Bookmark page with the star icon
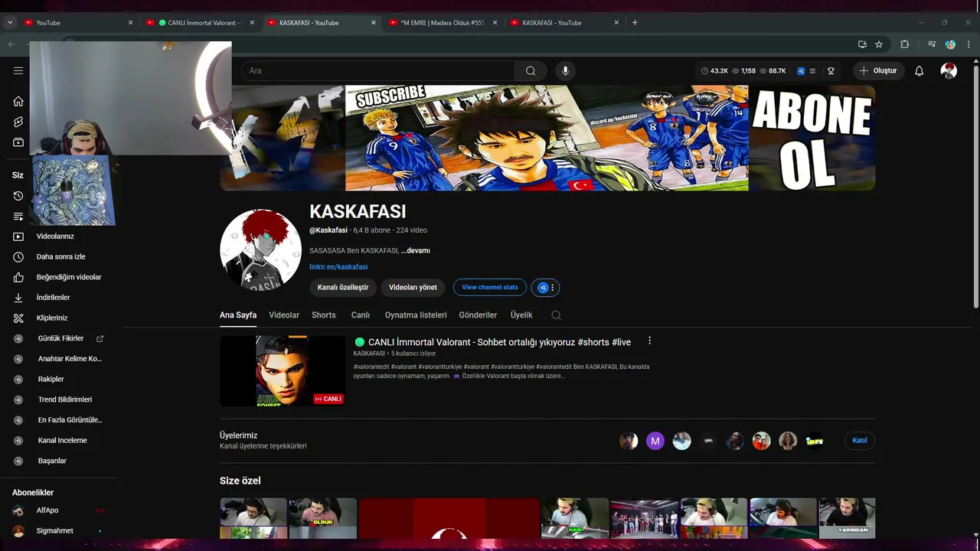The width and height of the screenshot is (980, 551). point(879,44)
